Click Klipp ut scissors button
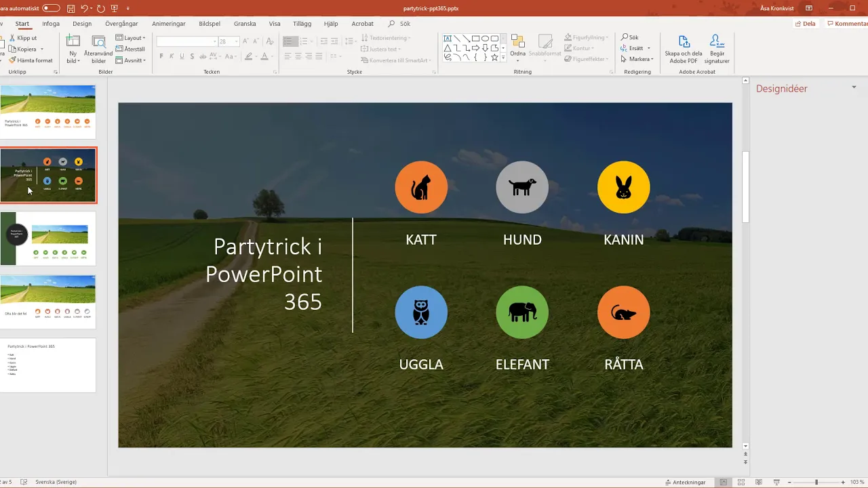Viewport: 868px width, 488px height. point(22,38)
